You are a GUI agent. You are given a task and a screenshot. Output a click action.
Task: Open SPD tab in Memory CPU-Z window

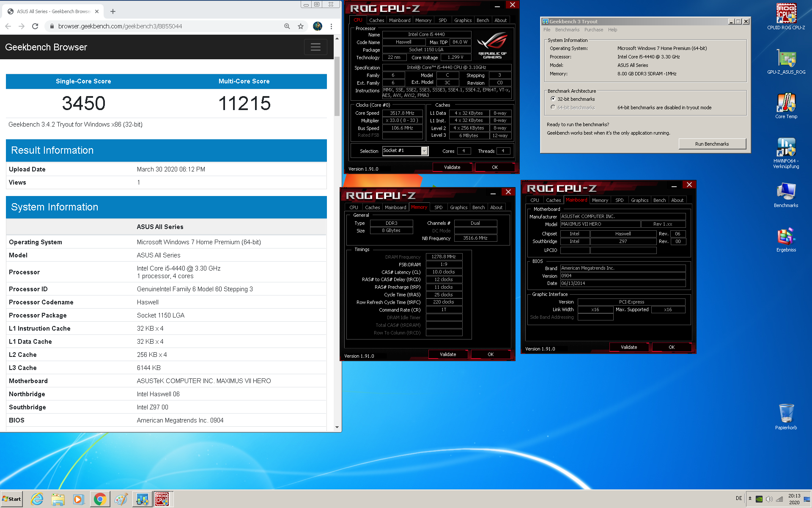coord(439,207)
